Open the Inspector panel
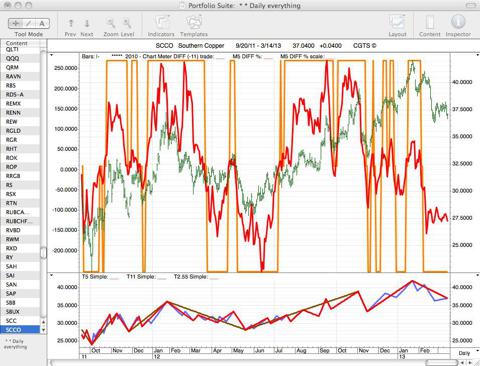Screen dimensions: 480x366 458,26
